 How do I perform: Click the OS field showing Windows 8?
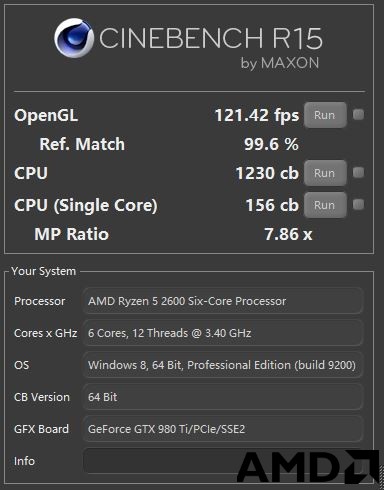223,365
